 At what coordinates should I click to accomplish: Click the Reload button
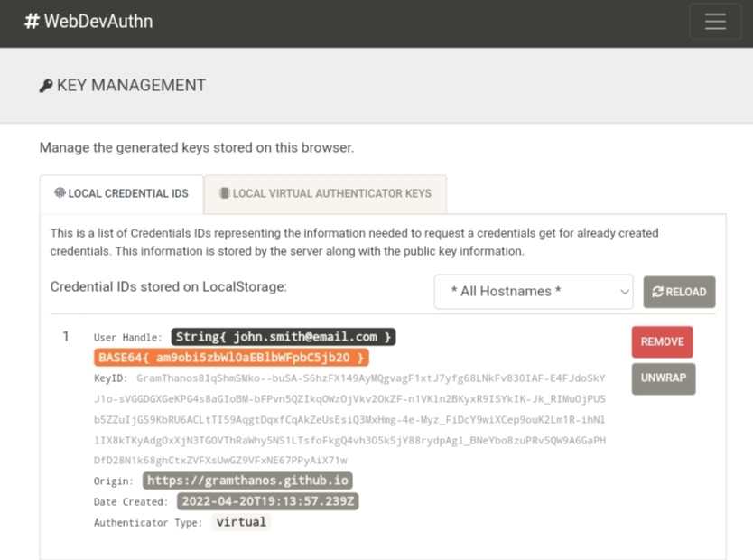679,292
